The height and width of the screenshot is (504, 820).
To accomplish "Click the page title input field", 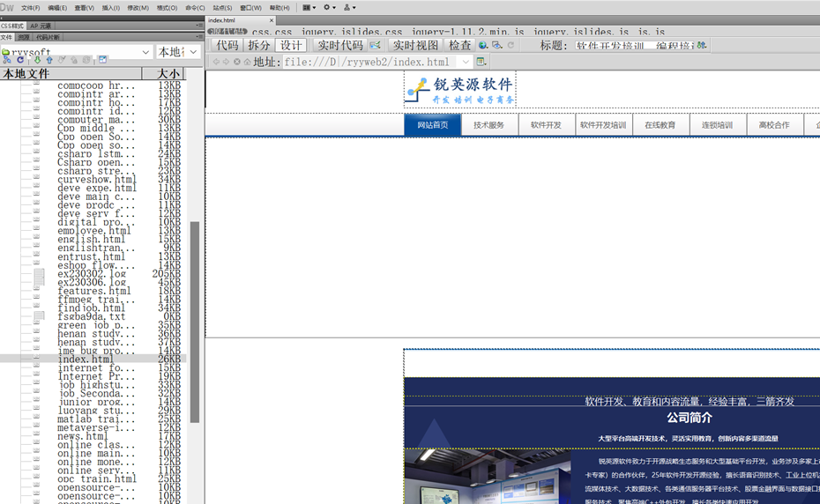I will click(634, 46).
